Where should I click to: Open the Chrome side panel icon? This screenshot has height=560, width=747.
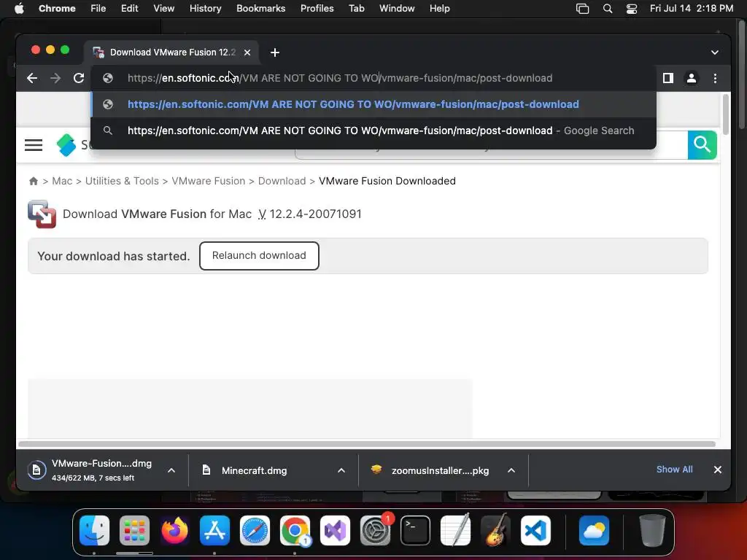coord(668,78)
